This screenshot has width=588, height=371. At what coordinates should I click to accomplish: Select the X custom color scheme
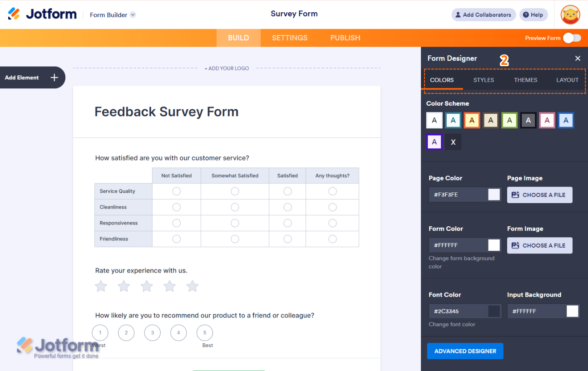pos(453,142)
